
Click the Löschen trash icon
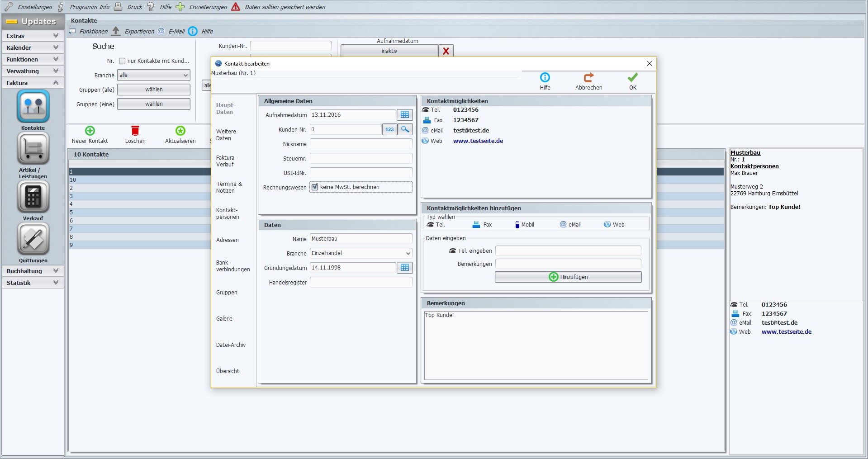tap(135, 131)
